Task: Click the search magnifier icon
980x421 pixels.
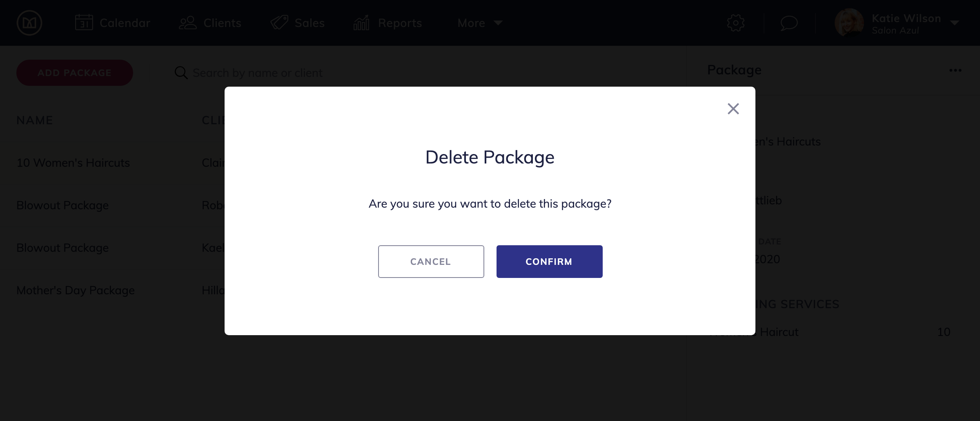Action: click(180, 72)
